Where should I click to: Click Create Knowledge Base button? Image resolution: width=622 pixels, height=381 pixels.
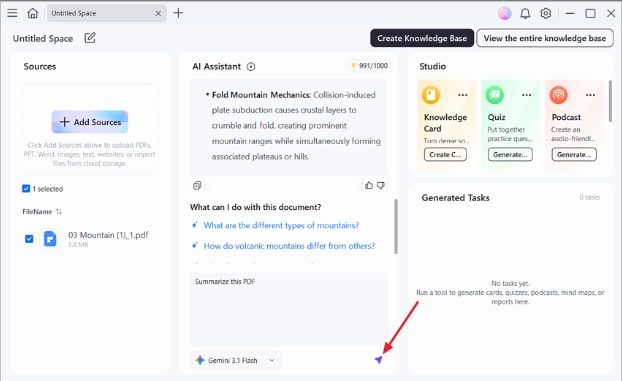pyautogui.click(x=422, y=38)
